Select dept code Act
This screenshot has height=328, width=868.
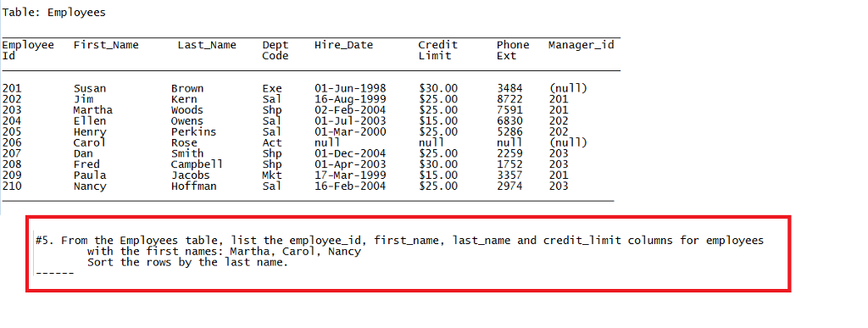pyautogui.click(x=272, y=142)
